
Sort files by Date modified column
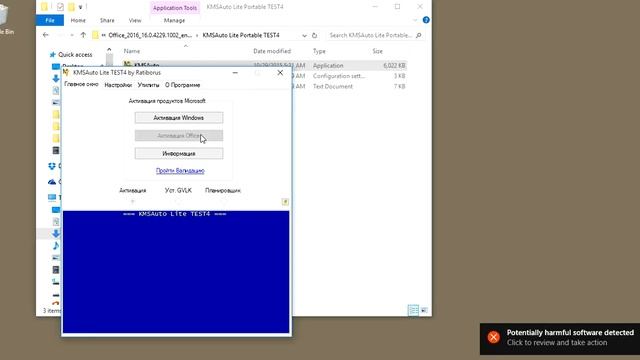click(x=272, y=51)
